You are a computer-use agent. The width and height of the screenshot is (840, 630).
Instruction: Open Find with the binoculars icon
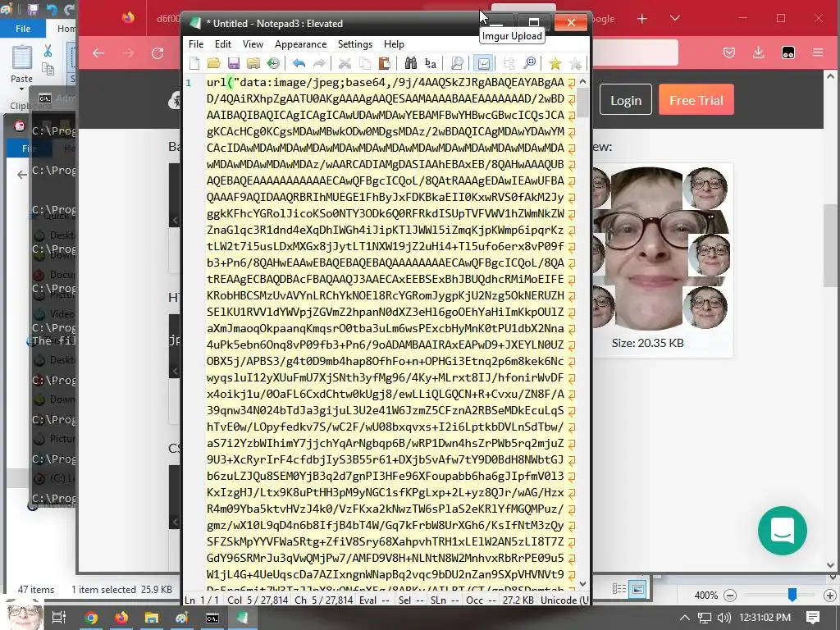(410, 63)
